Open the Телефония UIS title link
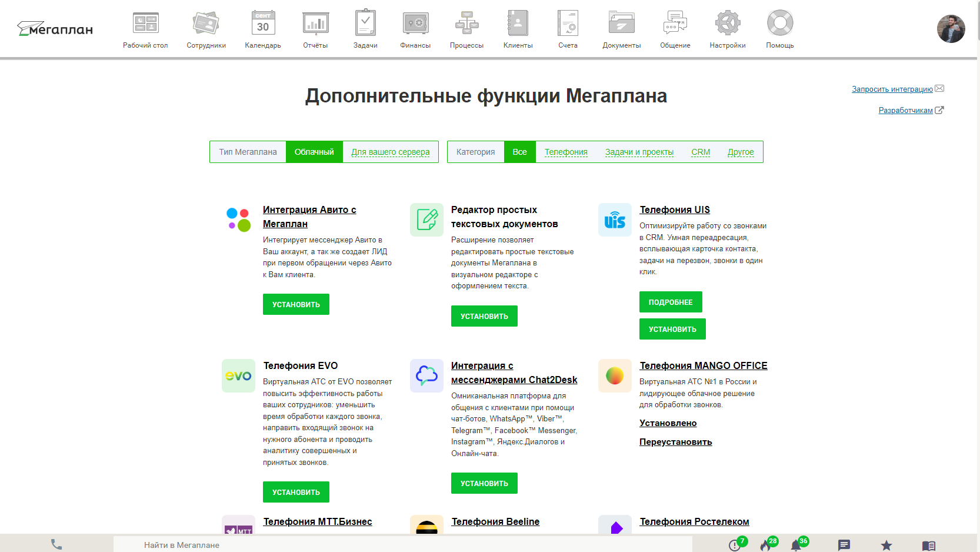This screenshot has height=552, width=980. [675, 210]
